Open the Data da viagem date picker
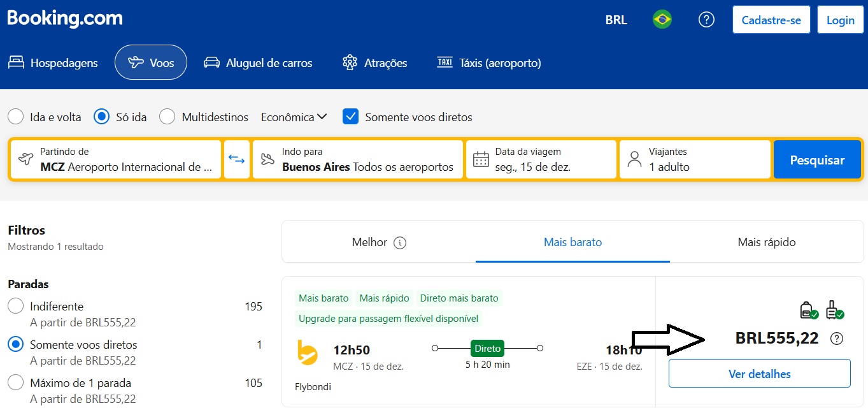868x415 pixels. pyautogui.click(x=541, y=159)
